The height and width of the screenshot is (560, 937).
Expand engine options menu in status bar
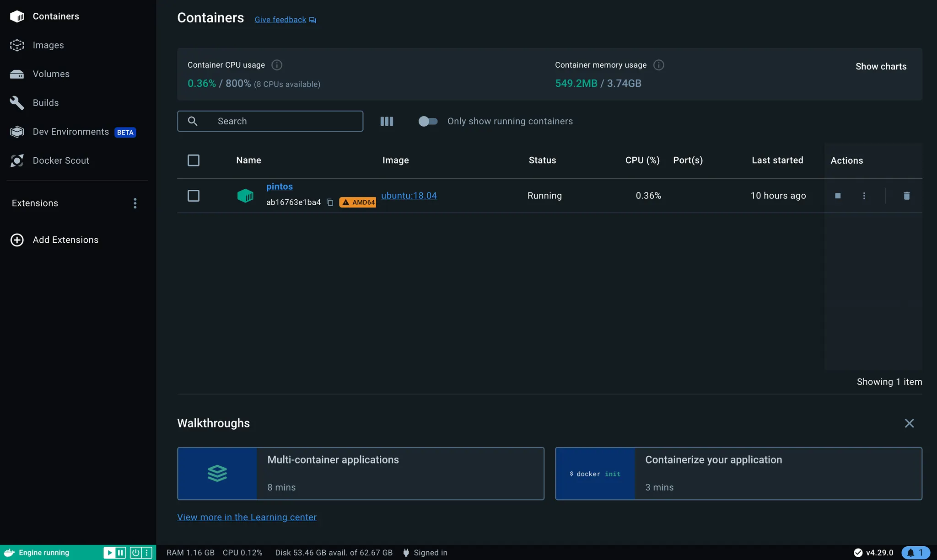click(147, 553)
